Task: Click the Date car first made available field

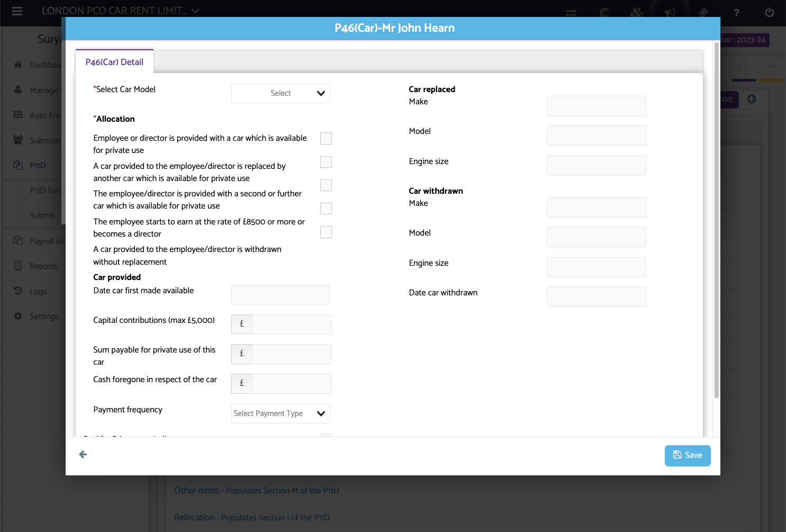Action: 281,294
